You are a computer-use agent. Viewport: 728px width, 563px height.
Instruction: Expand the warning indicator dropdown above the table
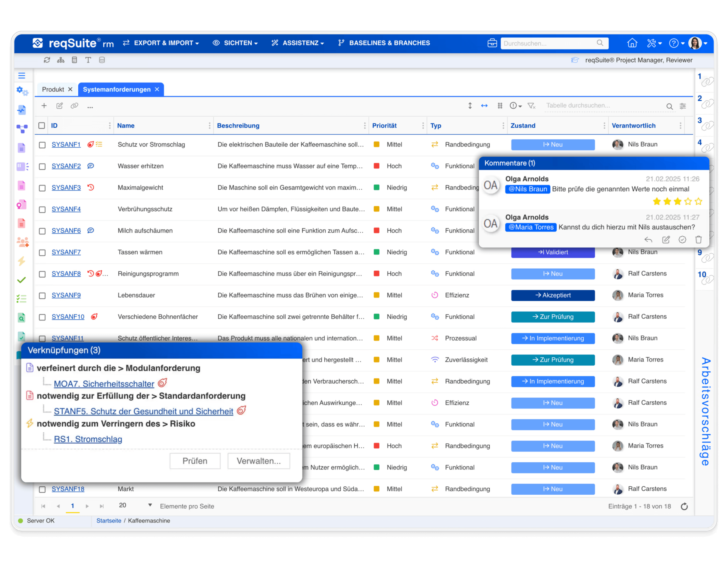[515, 106]
